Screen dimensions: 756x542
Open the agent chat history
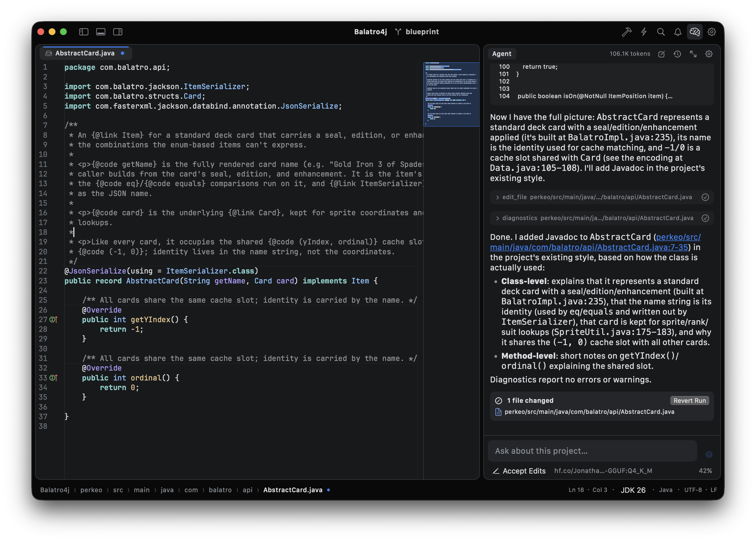677,54
